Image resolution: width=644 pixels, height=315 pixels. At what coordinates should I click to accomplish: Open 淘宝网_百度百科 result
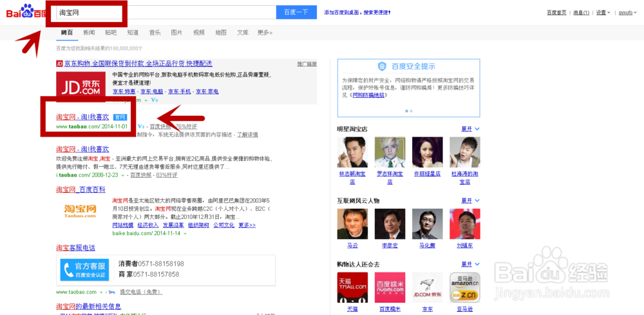(x=81, y=190)
